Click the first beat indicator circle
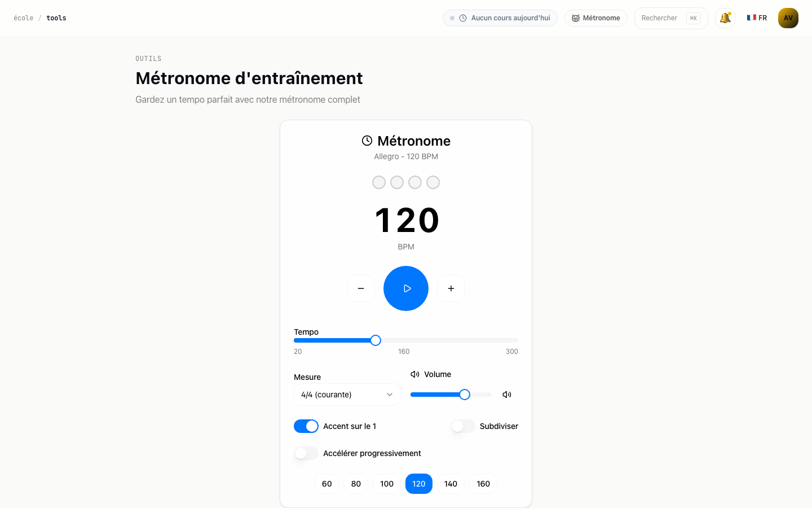 [379, 182]
